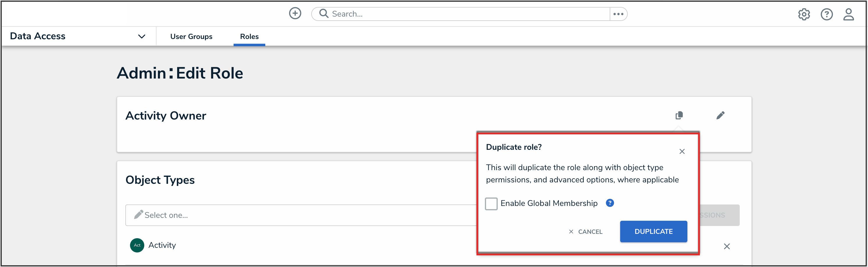The image size is (868, 267).
Task: Select the Activity object type row
Action: pyautogui.click(x=162, y=245)
